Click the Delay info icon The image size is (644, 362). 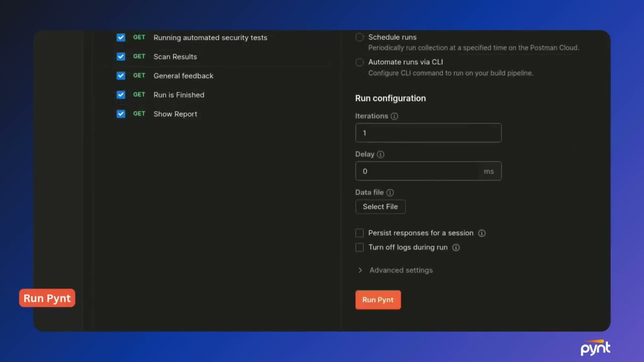pos(380,154)
